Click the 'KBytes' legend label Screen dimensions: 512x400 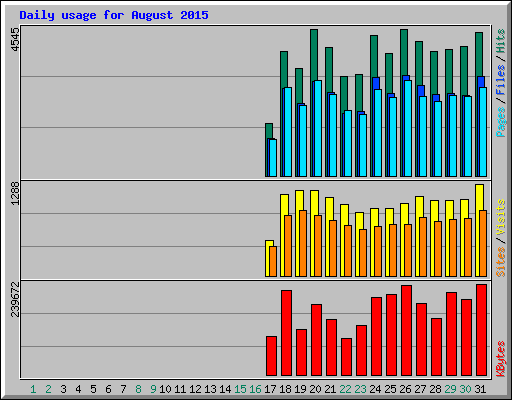click(501, 359)
